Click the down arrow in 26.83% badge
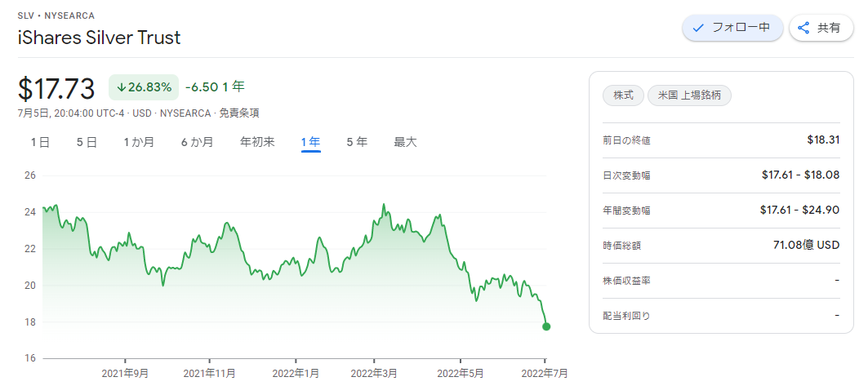Viewport: 868px width, 386px height. [x=121, y=87]
